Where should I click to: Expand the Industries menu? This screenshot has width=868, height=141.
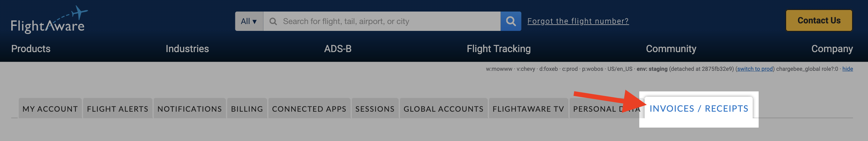tap(187, 49)
